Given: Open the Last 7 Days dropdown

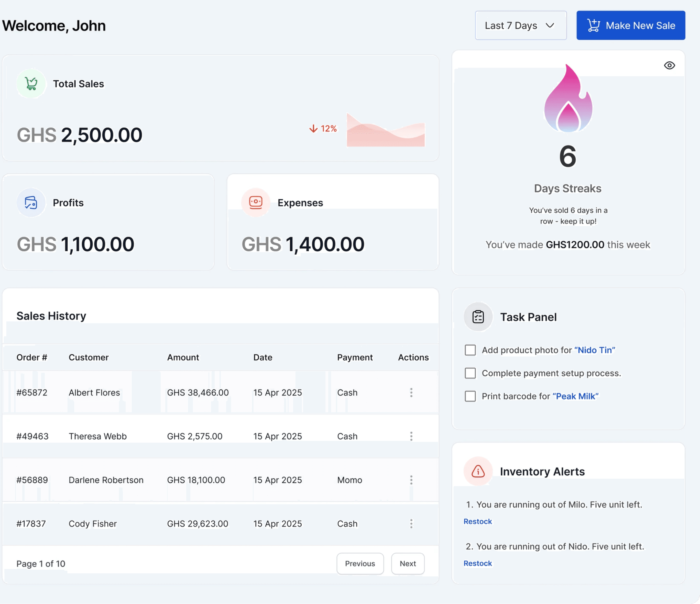Looking at the screenshot, I should point(520,25).
